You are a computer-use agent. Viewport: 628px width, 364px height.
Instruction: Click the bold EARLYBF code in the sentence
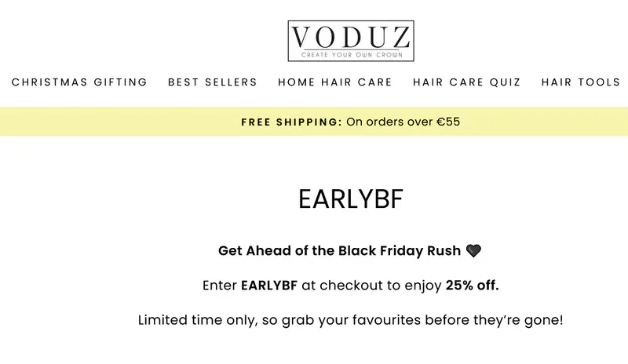pyautogui.click(x=269, y=286)
